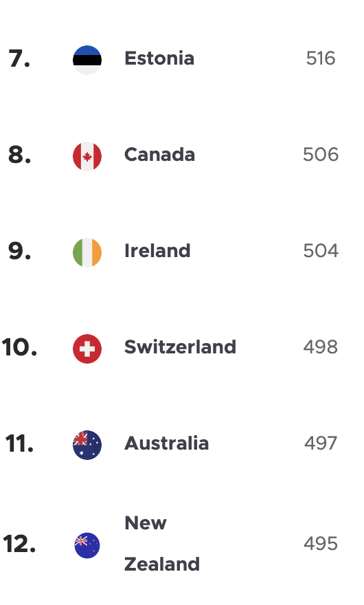Click the Australia flag icon
364x605 pixels.
[87, 445]
